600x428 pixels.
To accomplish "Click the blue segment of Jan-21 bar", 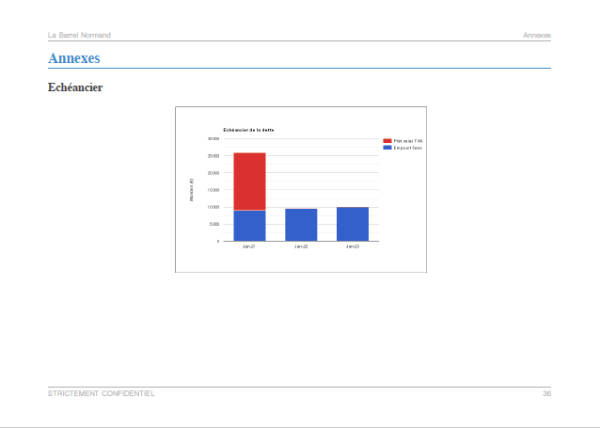I will 249,226.
